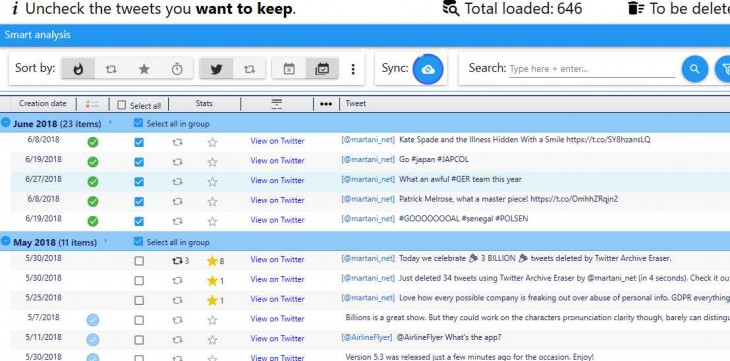Click retweet icon on Go #japan tweet
This screenshot has height=361, width=730.
coord(177,162)
